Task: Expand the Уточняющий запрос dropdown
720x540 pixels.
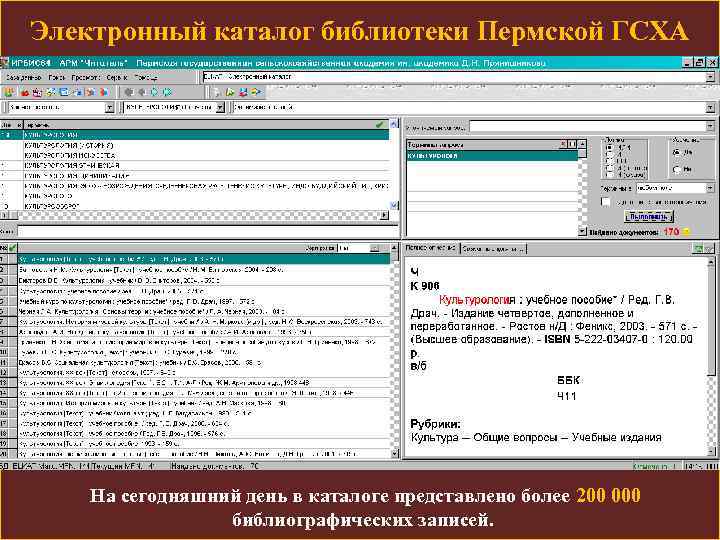Action: [x=710, y=126]
